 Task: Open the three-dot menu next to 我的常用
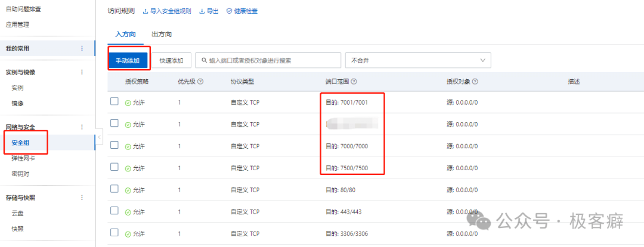[82, 48]
